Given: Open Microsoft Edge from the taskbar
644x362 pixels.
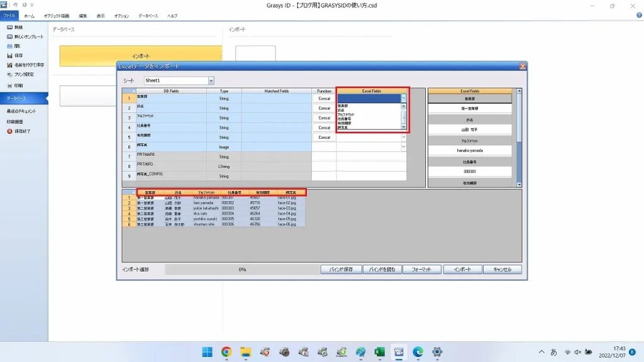Looking at the screenshot, I should pos(418,352).
